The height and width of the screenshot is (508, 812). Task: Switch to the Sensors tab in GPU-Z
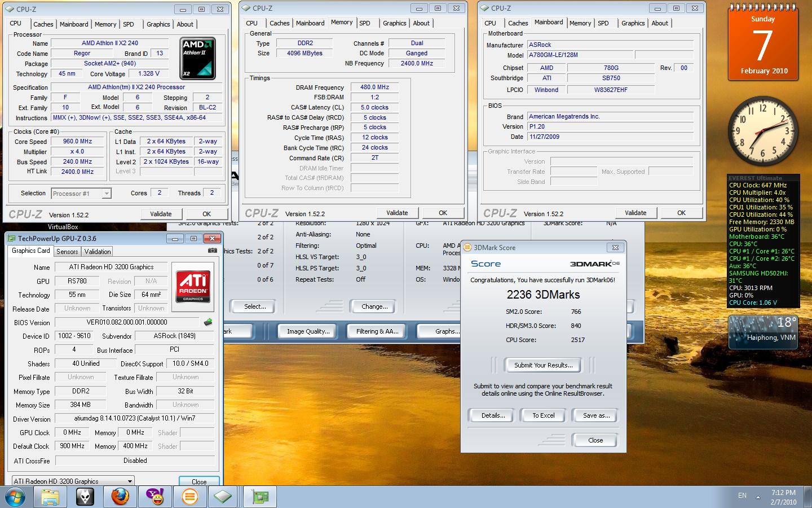67,252
